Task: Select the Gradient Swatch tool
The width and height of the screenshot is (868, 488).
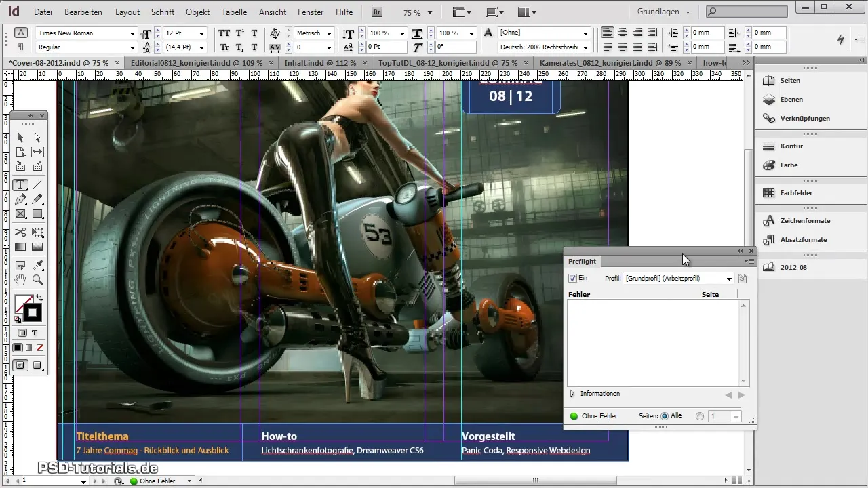Action: (x=20, y=247)
